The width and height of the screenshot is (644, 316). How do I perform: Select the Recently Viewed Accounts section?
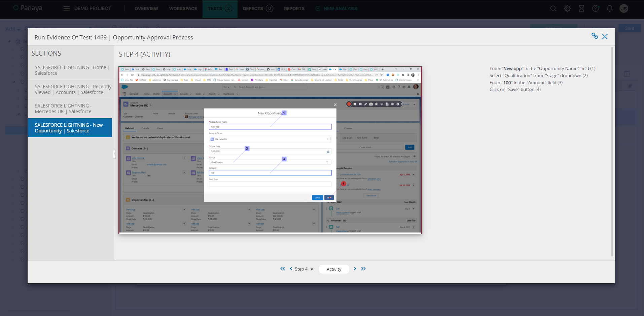point(70,89)
